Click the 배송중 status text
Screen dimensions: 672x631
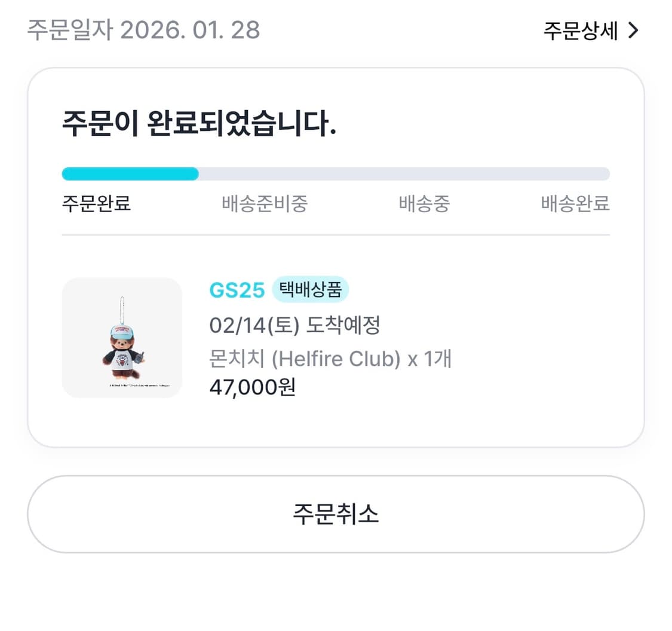tap(424, 204)
